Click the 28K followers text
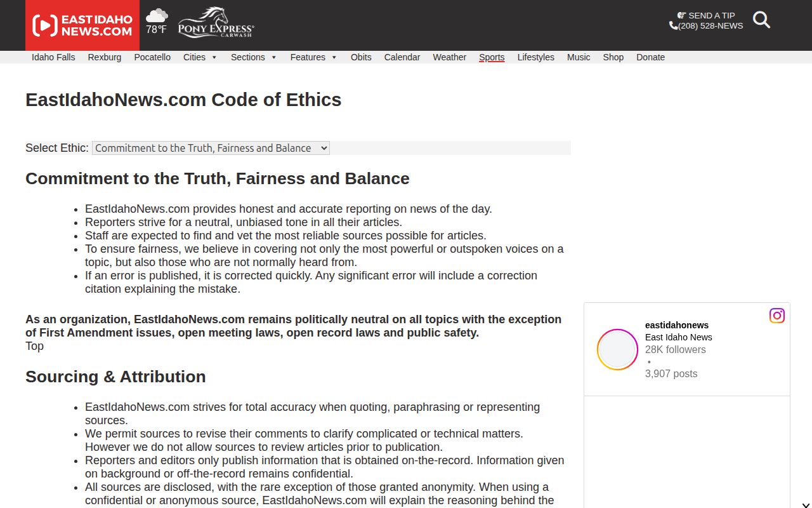Viewport: 812px width, 508px height. tap(676, 349)
